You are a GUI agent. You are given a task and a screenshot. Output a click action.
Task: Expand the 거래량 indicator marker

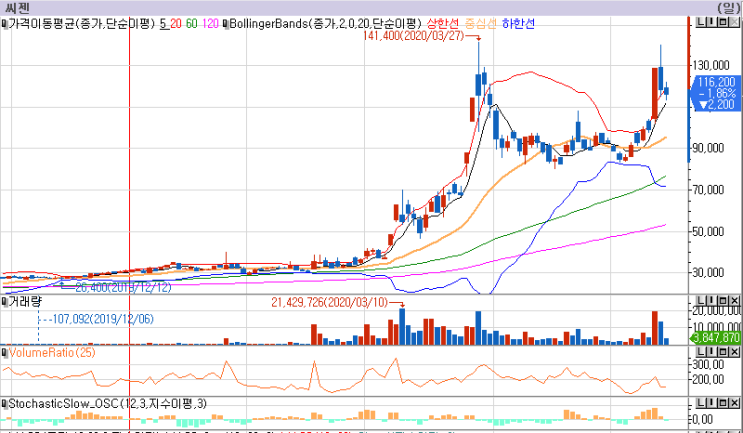(x=5, y=301)
